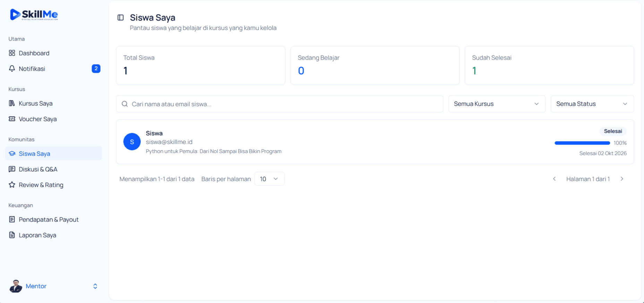Image resolution: width=644 pixels, height=303 pixels.
Task: Go to the next page arrow
Action: click(x=622, y=179)
